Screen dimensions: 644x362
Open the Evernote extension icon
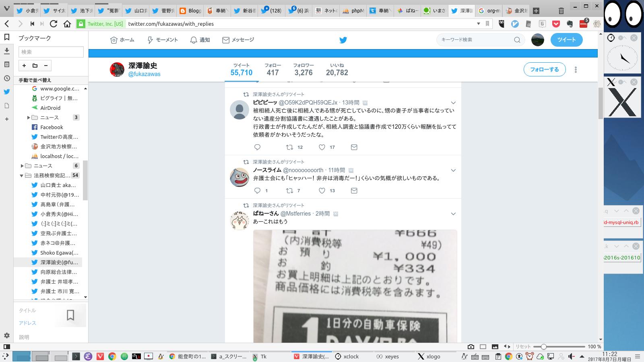(570, 24)
